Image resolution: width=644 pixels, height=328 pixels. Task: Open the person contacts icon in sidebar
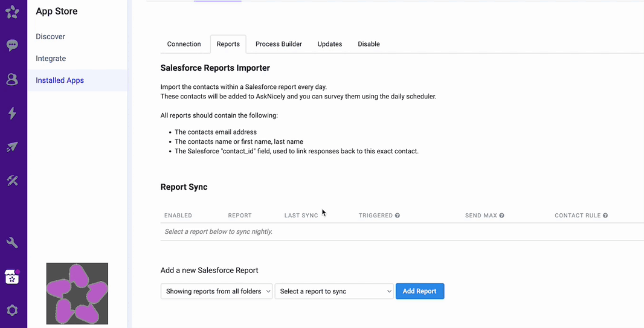12,79
